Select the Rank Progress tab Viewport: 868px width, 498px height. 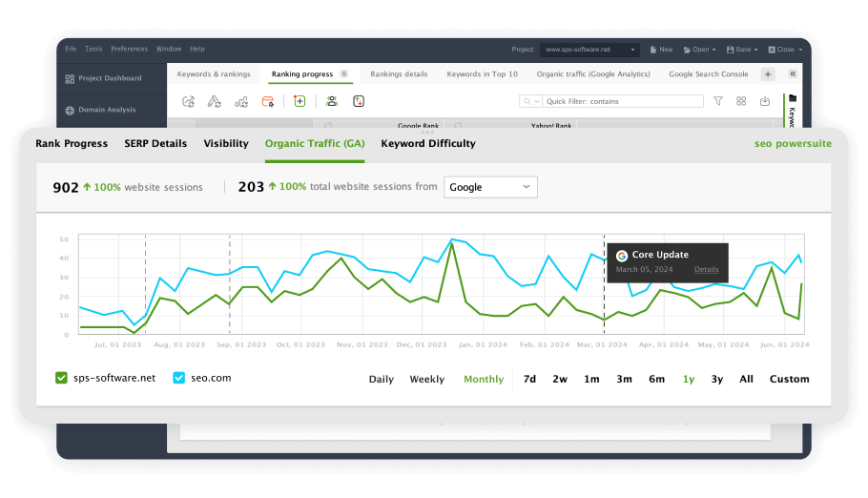click(x=72, y=143)
